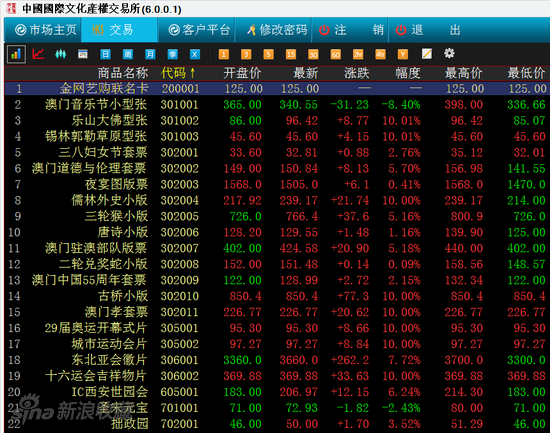
Task: Sort by the 代码 column header
Action: click(x=178, y=73)
